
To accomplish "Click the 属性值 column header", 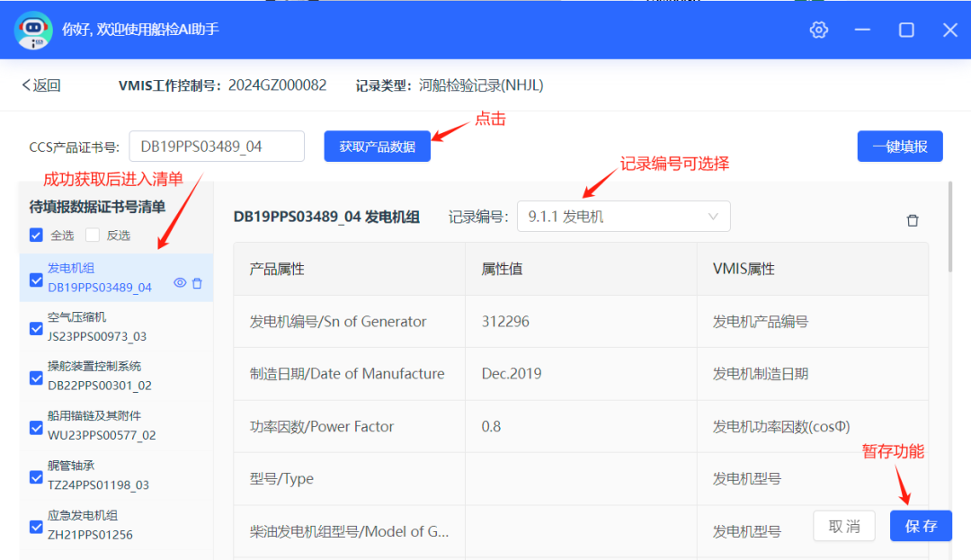I will pyautogui.click(x=581, y=269).
